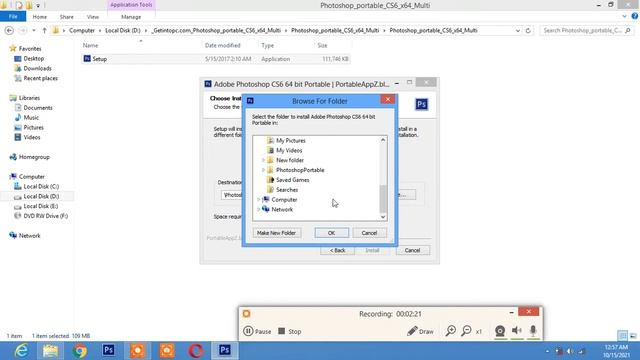Activate the Draw pencil tool in recorder

pos(420,331)
